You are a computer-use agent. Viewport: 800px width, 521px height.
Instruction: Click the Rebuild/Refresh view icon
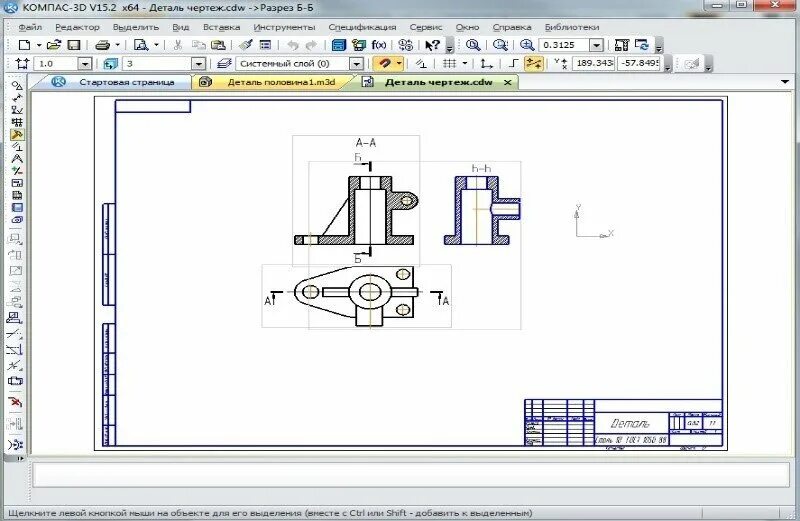click(642, 45)
